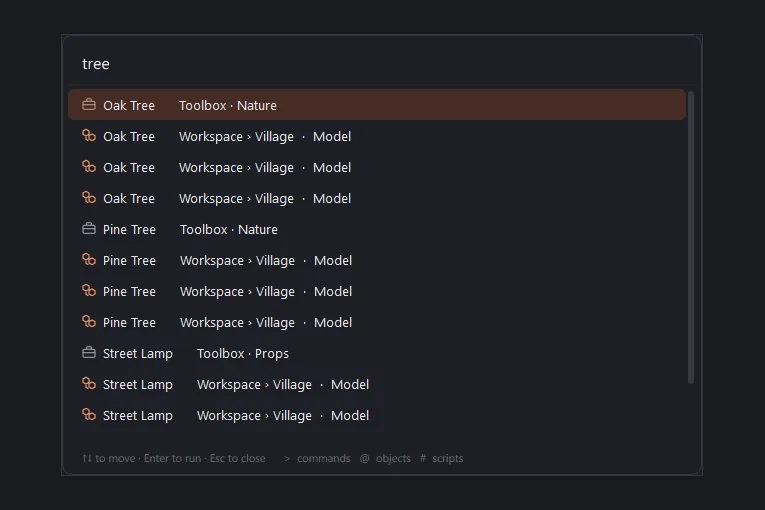
Task: Click the "# scripts" filter hint
Action: pyautogui.click(x=442, y=458)
